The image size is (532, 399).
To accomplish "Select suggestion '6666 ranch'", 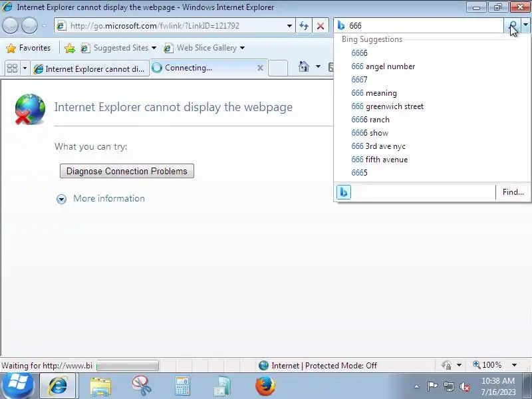I will click(432, 120).
